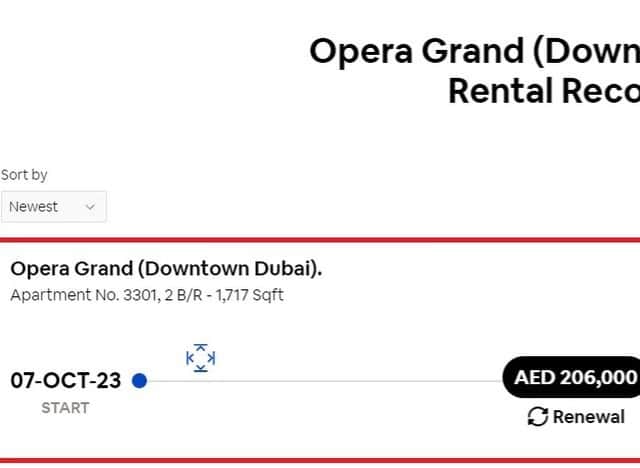
Task: Click the Sort by label
Action: pyautogui.click(x=24, y=175)
